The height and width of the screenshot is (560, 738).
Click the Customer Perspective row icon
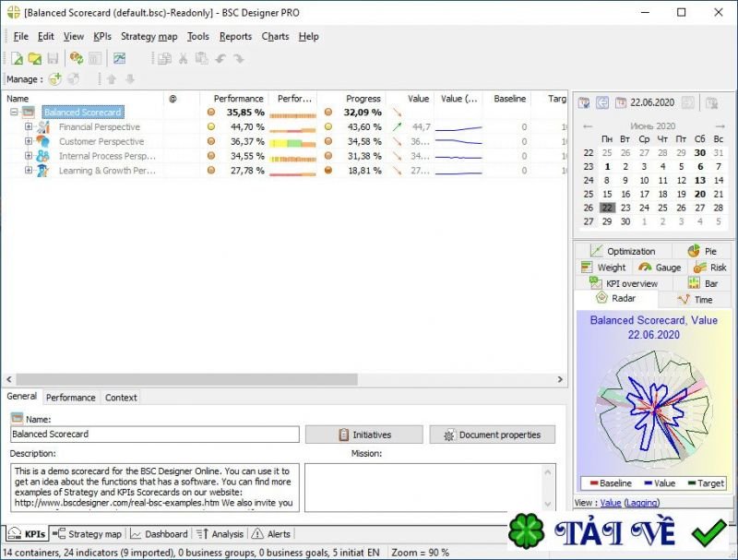pos(42,141)
